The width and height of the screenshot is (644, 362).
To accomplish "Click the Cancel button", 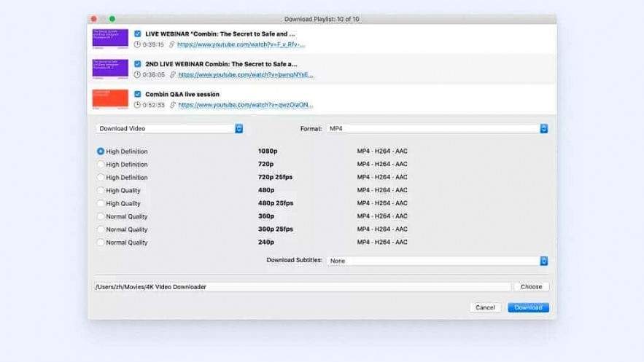I will coord(485,307).
